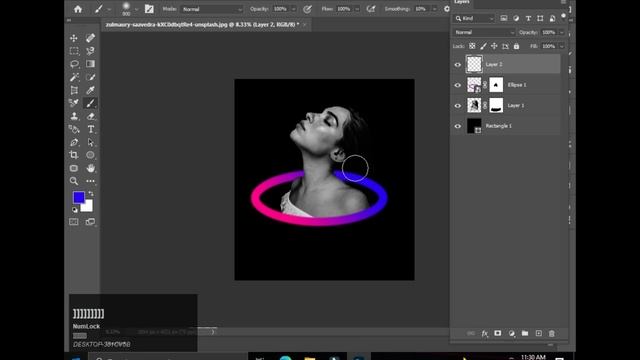Select the Lasso tool
This screenshot has width=640, height=360.
tap(74, 64)
